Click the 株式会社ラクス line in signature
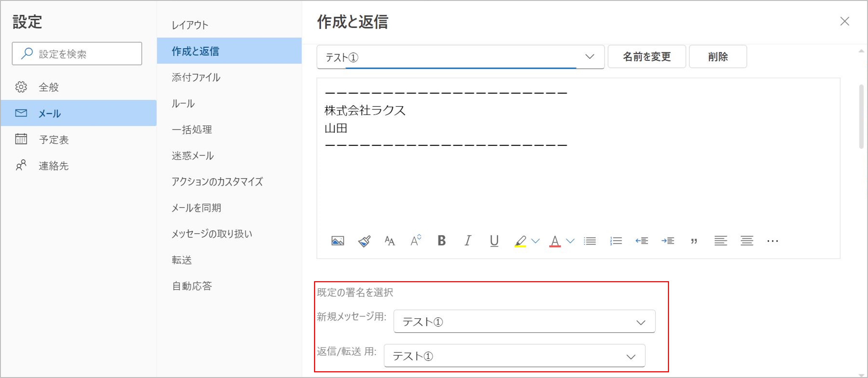The width and height of the screenshot is (868, 378). pyautogui.click(x=365, y=111)
